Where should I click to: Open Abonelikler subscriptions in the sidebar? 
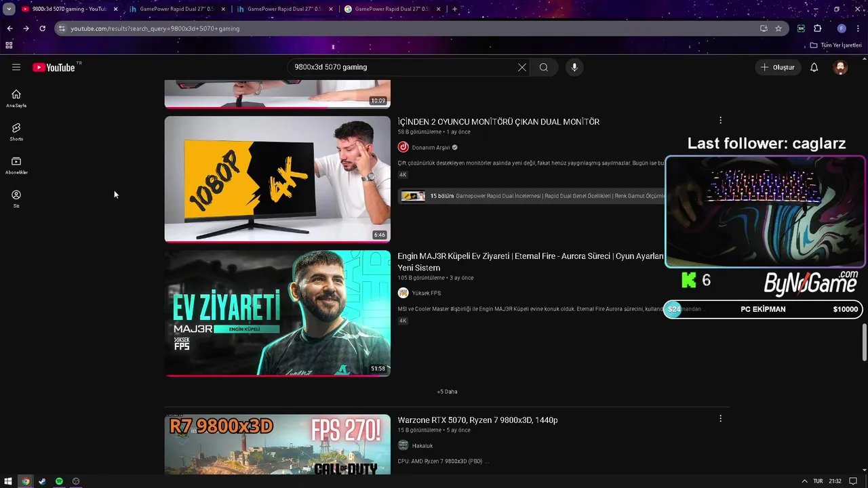click(x=16, y=165)
